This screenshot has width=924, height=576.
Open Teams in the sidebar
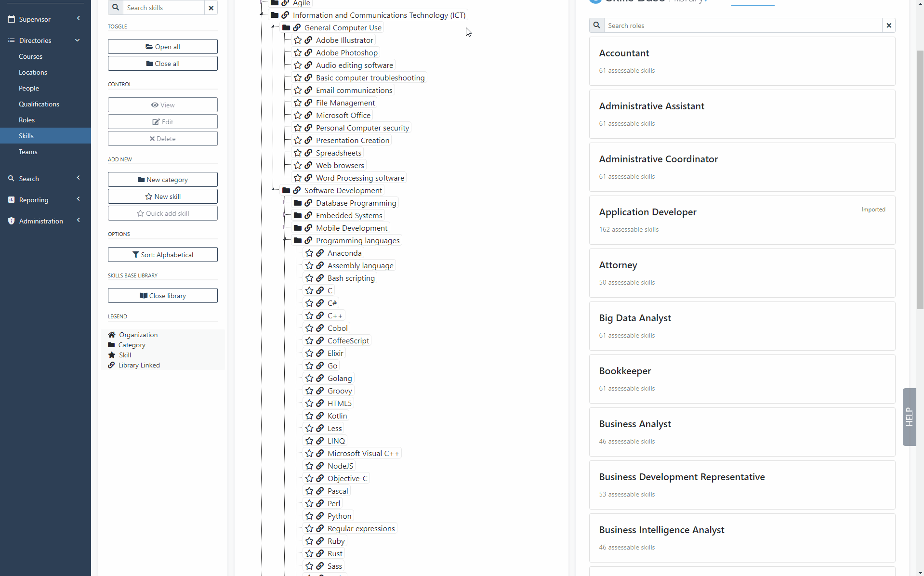(x=28, y=152)
